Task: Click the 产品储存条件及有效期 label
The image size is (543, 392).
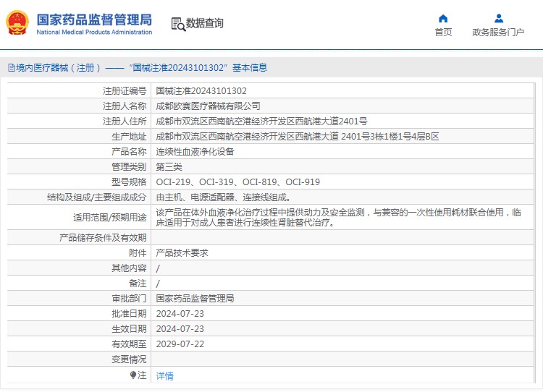Action: 103,238
